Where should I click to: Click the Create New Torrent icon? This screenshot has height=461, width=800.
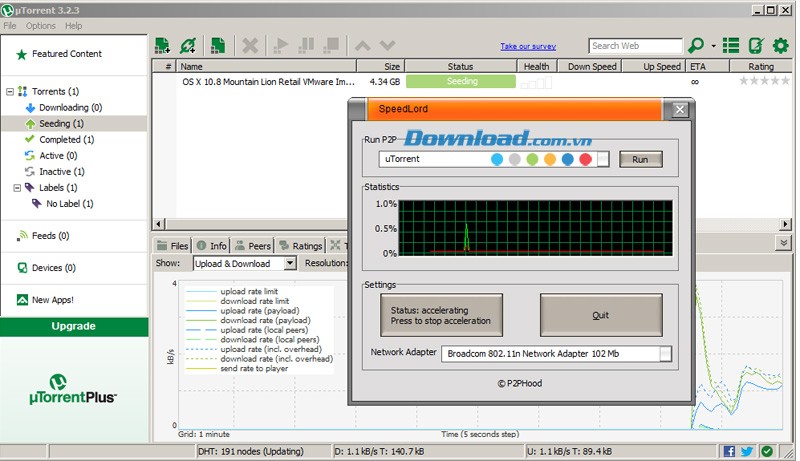(x=217, y=46)
